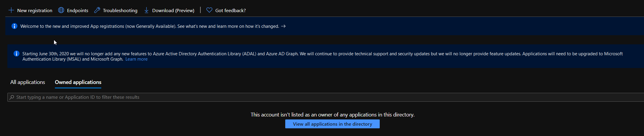
Task: Open the Welcome to App registrations banner text
Action: pyautogui.click(x=149, y=26)
